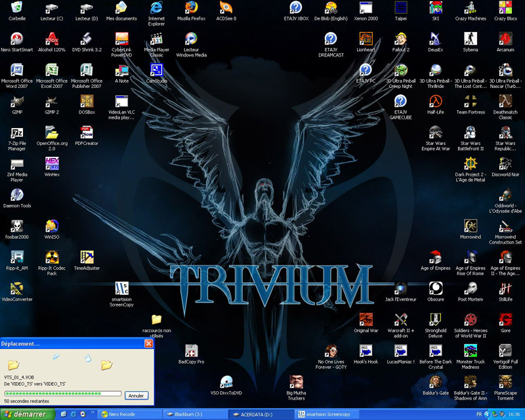Open Internet Explorer from Quick Launch bar
This screenshot has height=420, width=525.
pos(73,414)
